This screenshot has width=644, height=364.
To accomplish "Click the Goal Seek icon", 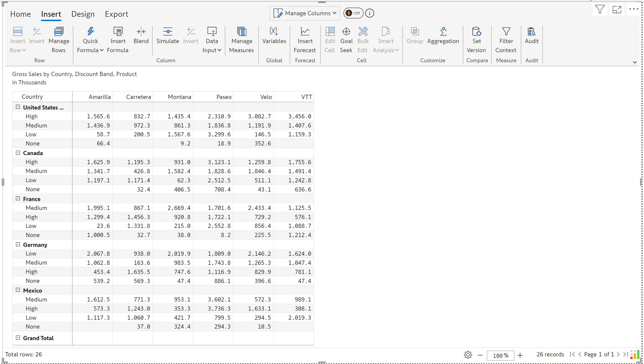I will [x=346, y=32].
